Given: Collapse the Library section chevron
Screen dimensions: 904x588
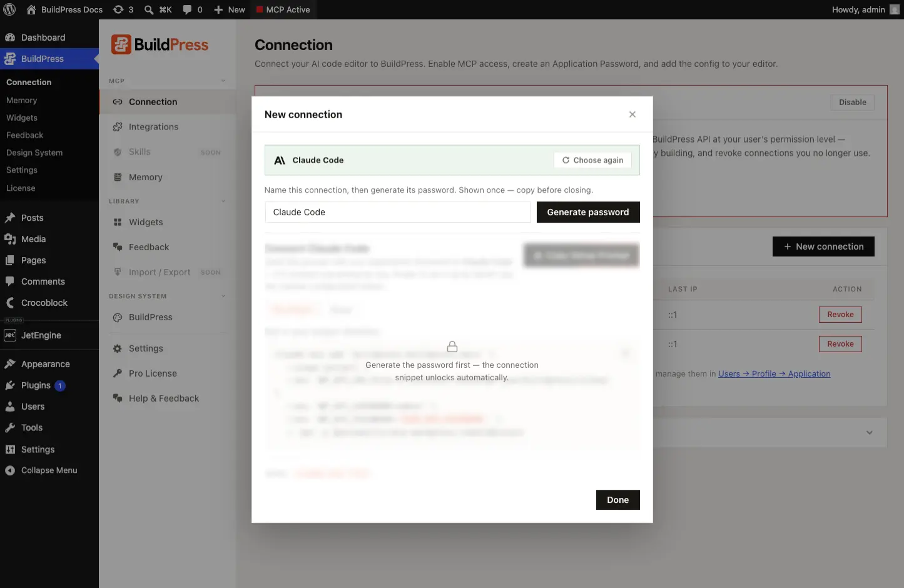Looking at the screenshot, I should (223, 201).
